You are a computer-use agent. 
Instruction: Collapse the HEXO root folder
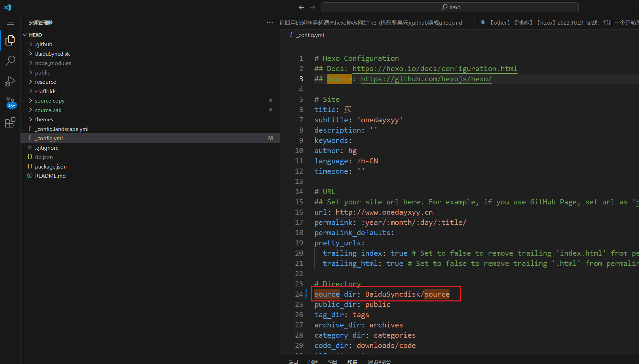coord(151,35)
